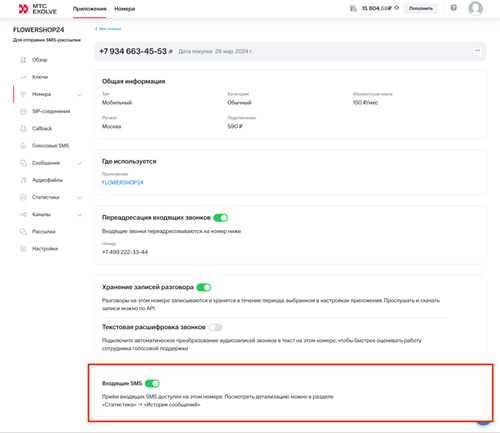500x433 pixels.
Task: Open the Аудиофайлы music note icon
Action: point(23,180)
